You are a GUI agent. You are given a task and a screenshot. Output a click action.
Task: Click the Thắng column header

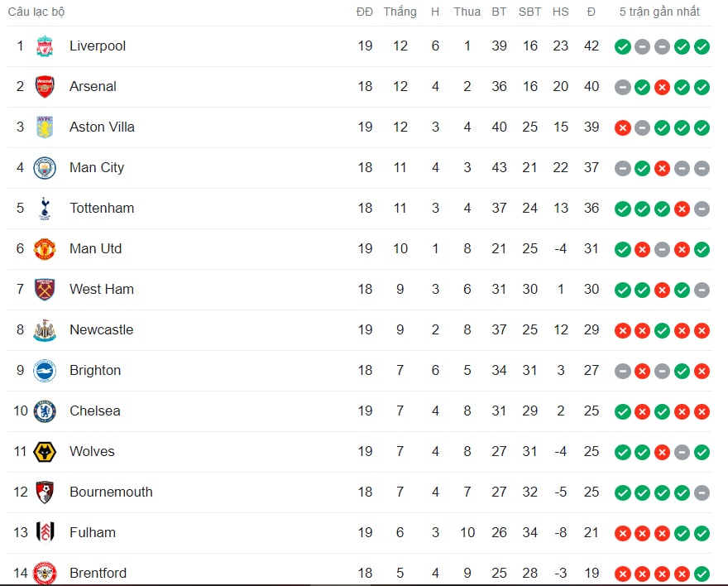[x=400, y=12]
